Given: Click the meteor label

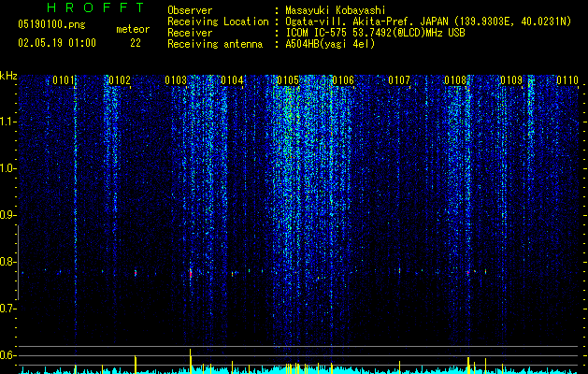Looking at the screenshot, I should pos(133,29).
